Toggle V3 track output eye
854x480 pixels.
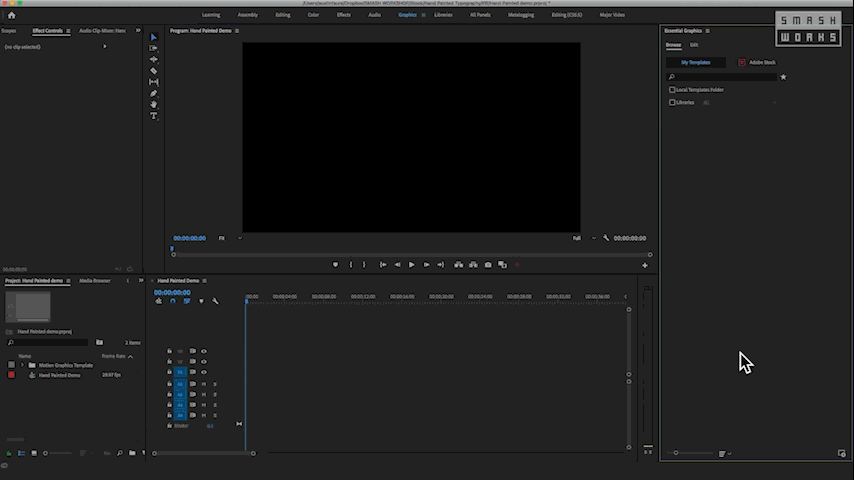(204, 351)
